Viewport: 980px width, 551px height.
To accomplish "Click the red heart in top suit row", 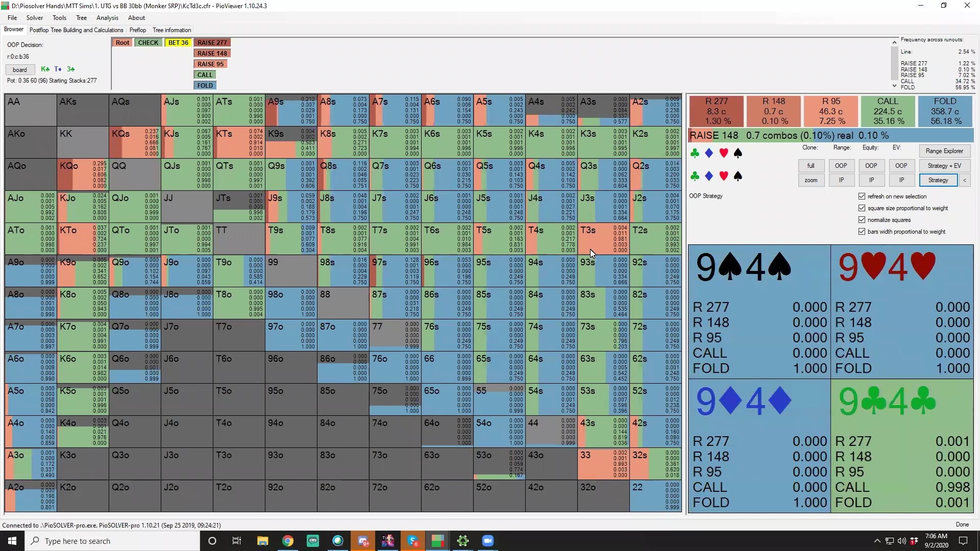I will click(723, 153).
